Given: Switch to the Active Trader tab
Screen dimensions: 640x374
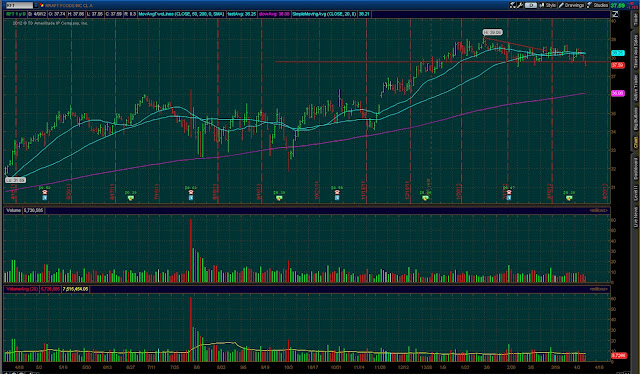Looking at the screenshot, I should point(636,87).
